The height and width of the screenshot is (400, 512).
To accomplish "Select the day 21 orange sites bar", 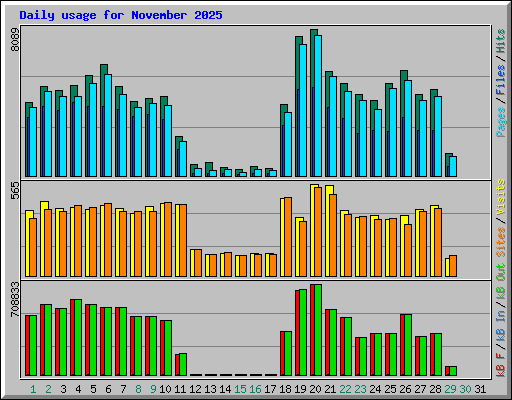I will (x=333, y=235).
